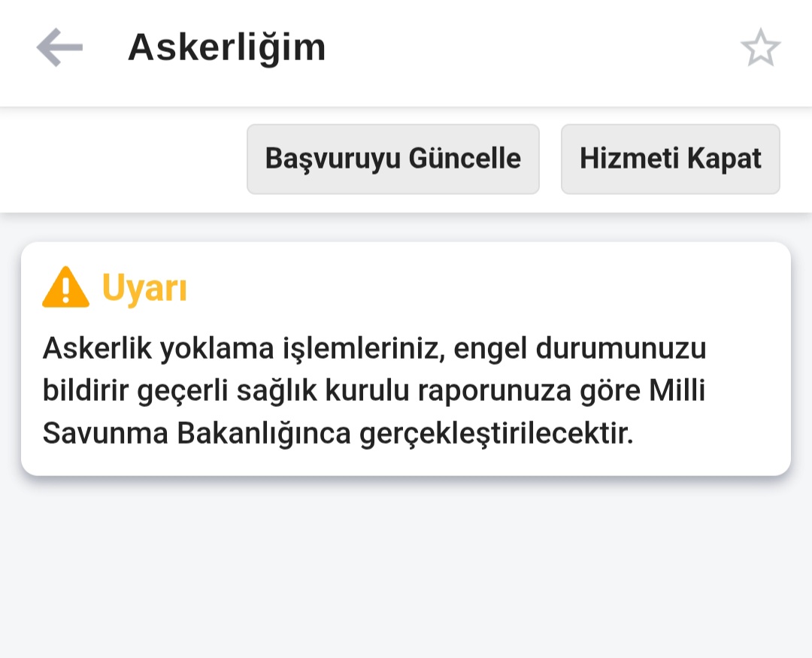Click the Askerliğim page title
Viewport: 812px width, 658px height.
(226, 47)
